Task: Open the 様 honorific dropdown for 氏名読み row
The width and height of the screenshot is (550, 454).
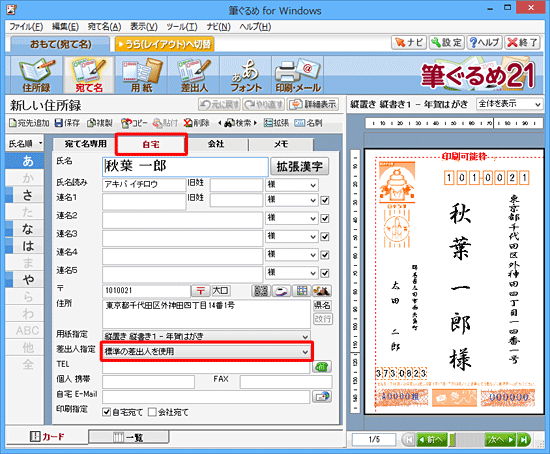Action: click(x=292, y=185)
